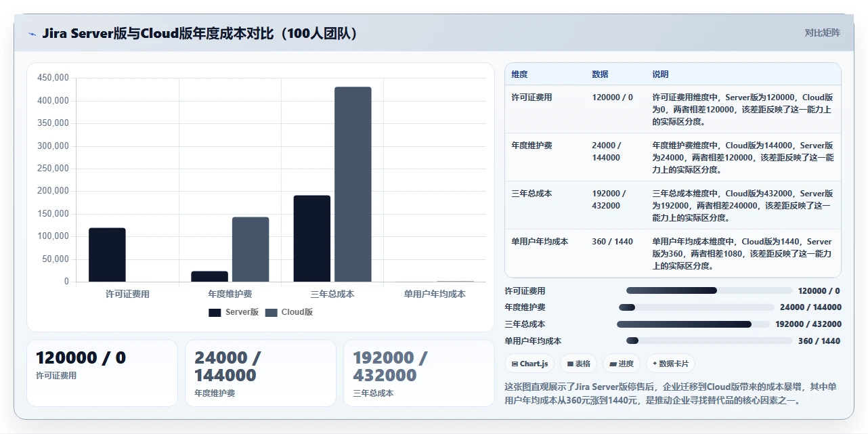
Task: Select the 年度维护费 table row label
Action: coord(531,146)
